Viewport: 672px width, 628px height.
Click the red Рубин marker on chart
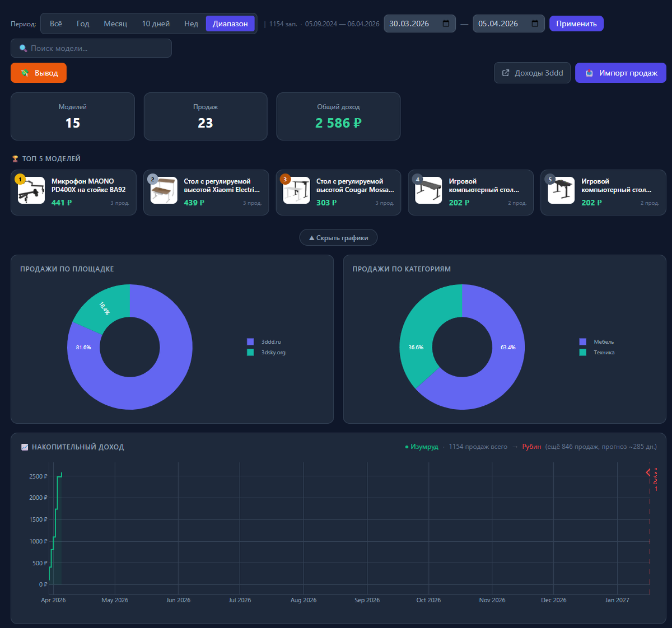click(x=648, y=473)
